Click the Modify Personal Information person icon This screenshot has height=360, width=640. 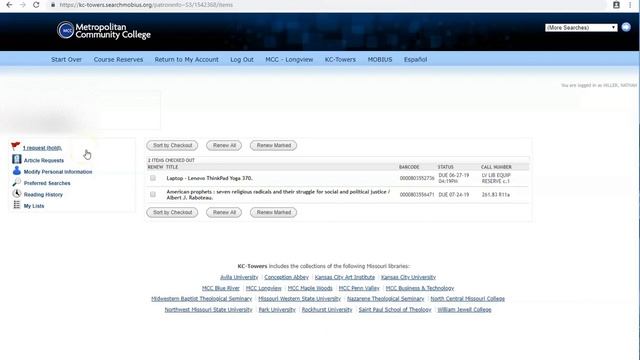17,171
